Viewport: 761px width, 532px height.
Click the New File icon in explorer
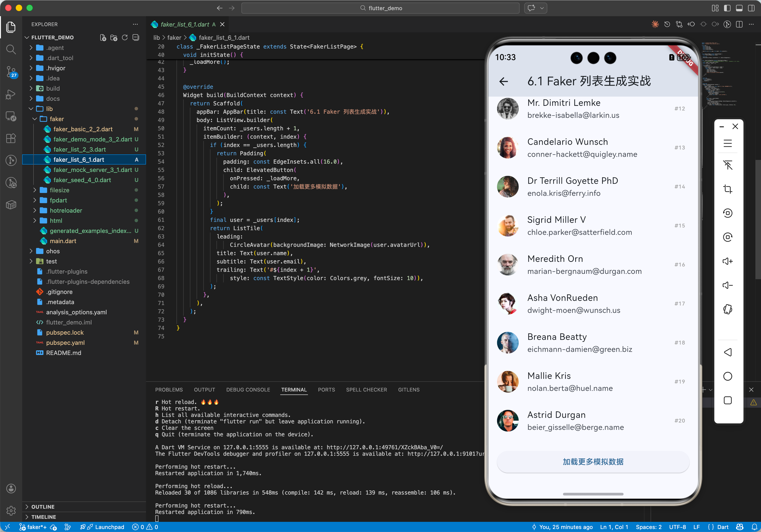(103, 37)
